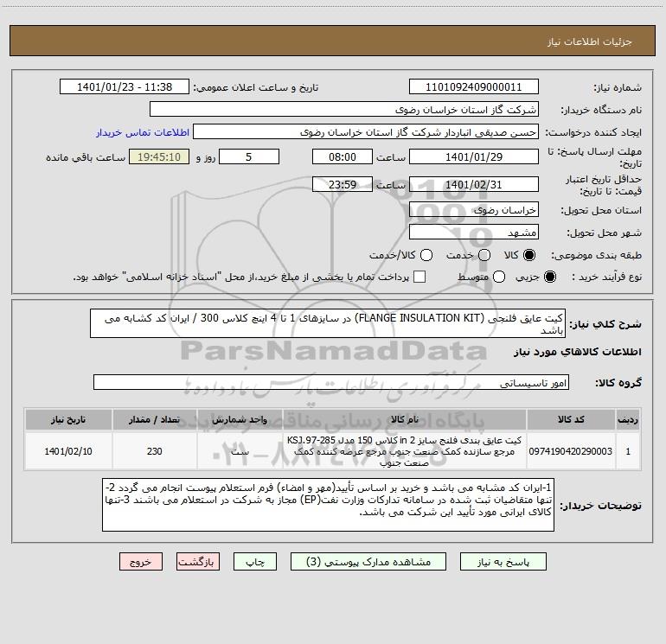666x644 pixels.
Task: Click the شماره نیاز number field
Action: coord(474,87)
